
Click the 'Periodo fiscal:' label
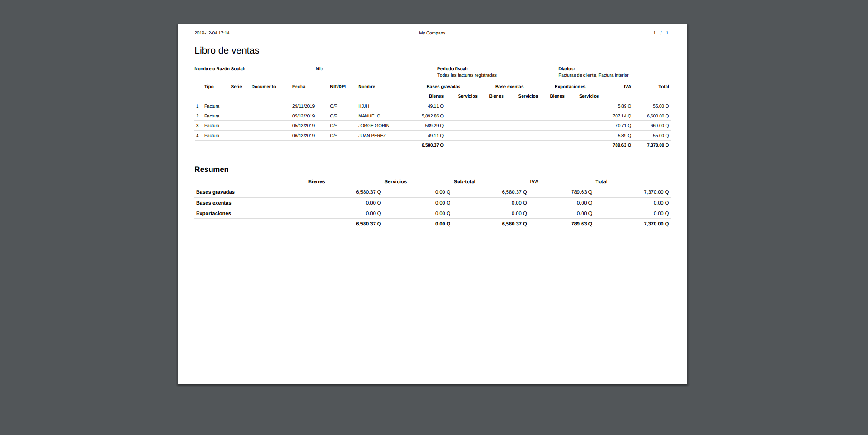(452, 69)
